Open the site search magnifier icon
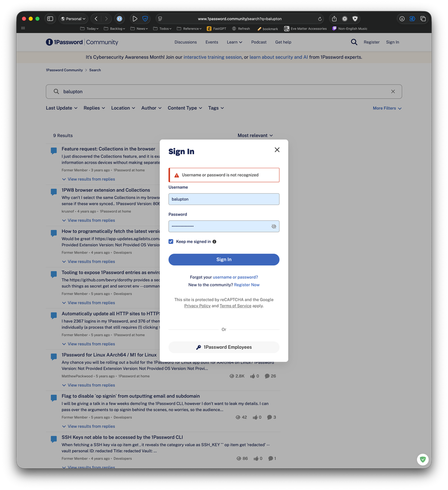This screenshot has height=490, width=448. (x=354, y=42)
